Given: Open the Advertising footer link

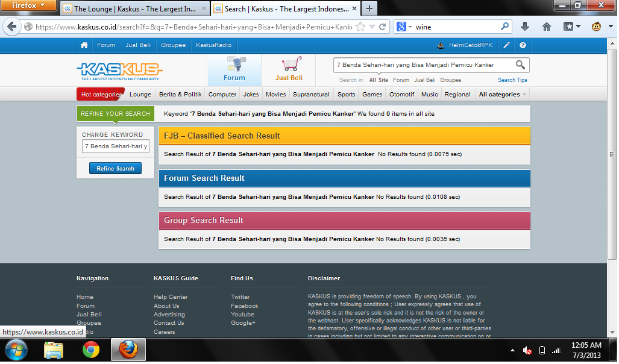Looking at the screenshot, I should [169, 314].
